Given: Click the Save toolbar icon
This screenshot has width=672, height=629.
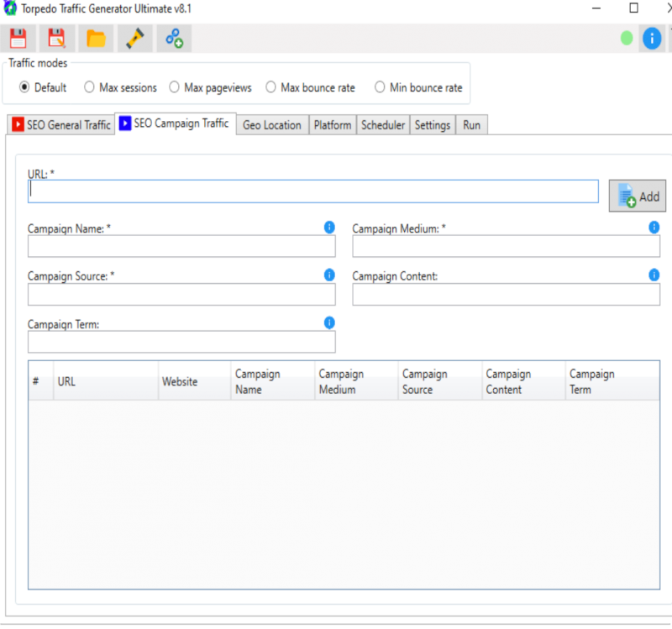Looking at the screenshot, I should point(18,38).
